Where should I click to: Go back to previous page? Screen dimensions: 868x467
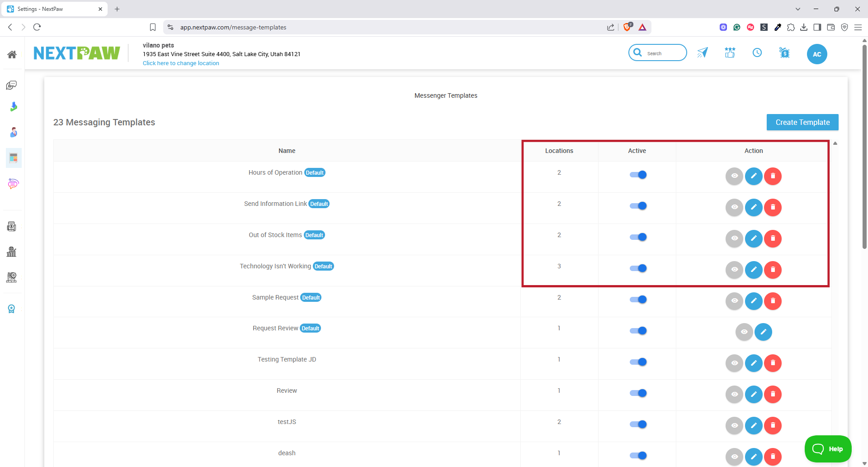tap(10, 27)
